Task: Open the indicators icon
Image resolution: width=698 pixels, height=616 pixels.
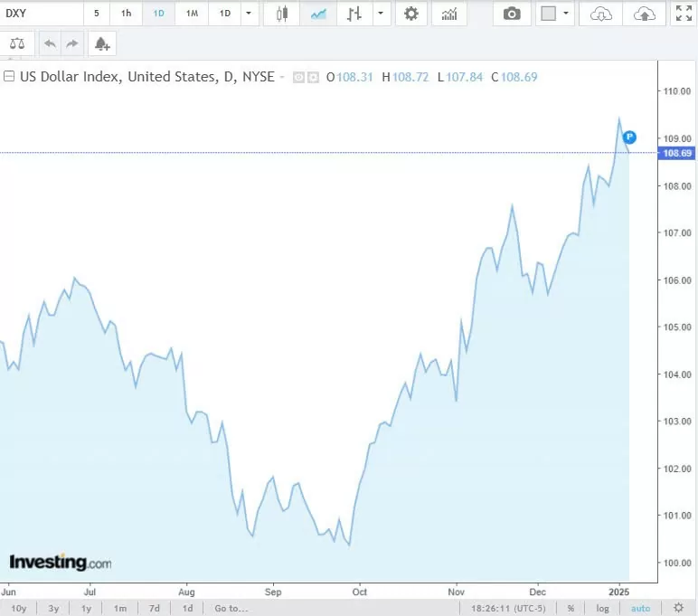Action: pyautogui.click(x=449, y=14)
